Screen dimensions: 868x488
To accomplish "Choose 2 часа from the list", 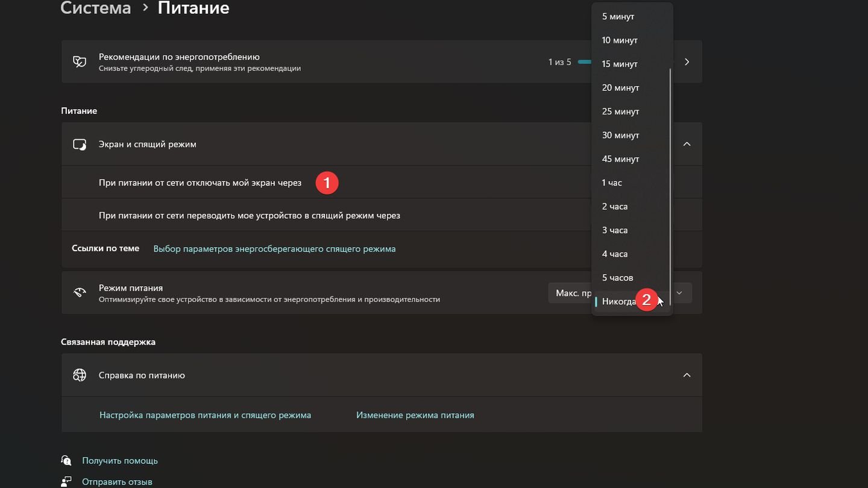I will [x=632, y=207].
